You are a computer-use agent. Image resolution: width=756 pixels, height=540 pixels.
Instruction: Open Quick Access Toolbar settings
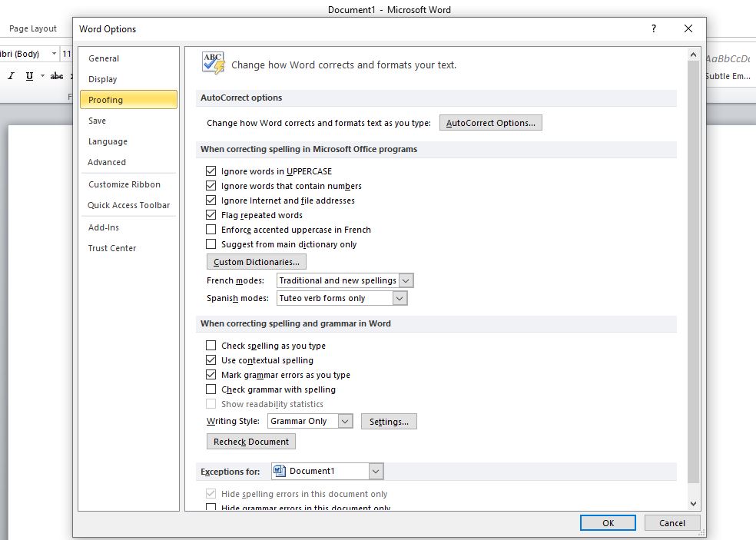point(128,205)
